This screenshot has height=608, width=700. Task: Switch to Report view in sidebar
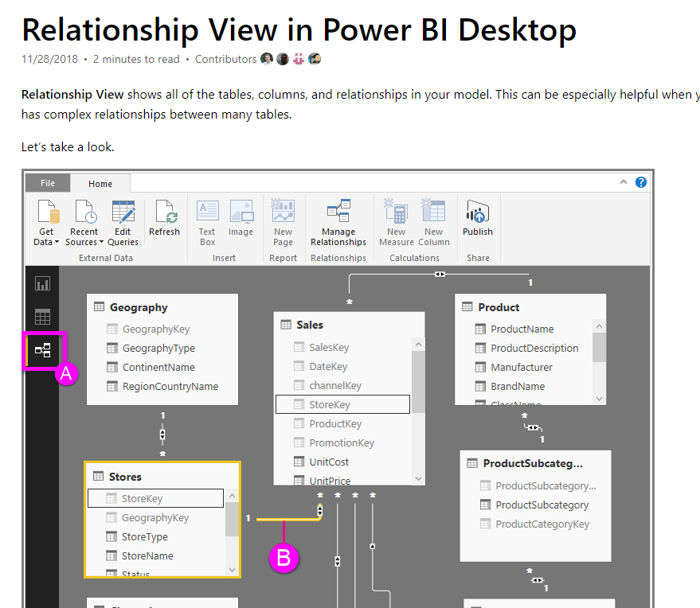coord(43,283)
